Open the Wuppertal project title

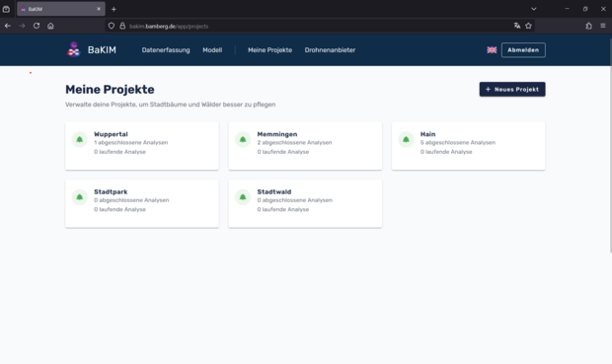tap(111, 134)
